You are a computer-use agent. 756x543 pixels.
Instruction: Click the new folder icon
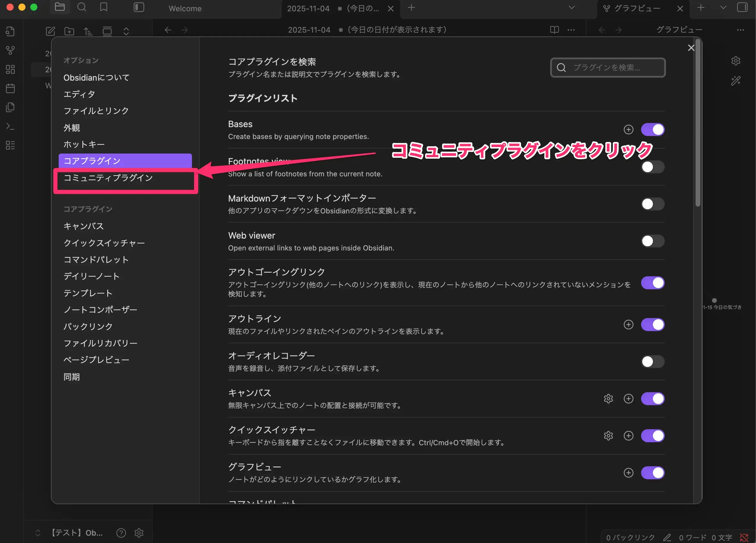coord(69,31)
